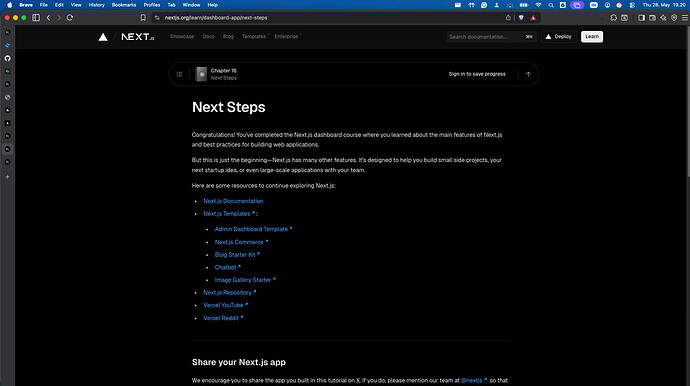Open the Image Gallery Starter link

[245, 280]
